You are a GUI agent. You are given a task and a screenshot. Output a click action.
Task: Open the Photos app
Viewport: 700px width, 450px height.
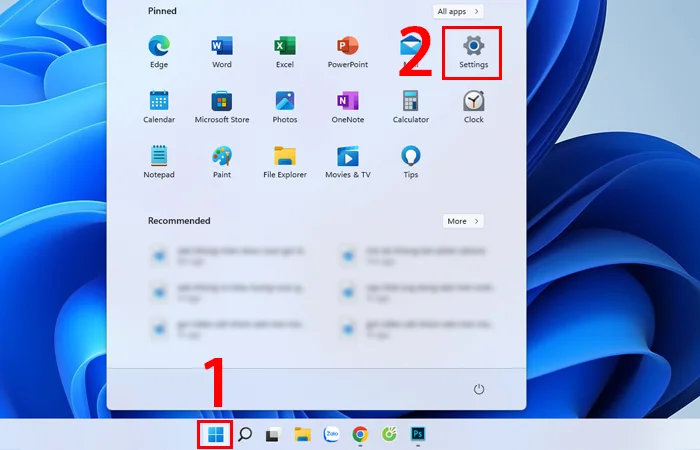tap(285, 102)
